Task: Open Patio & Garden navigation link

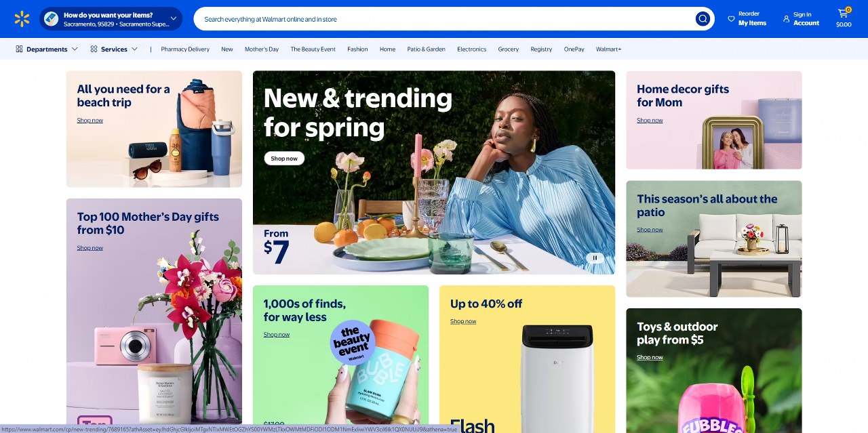Action: coord(427,49)
